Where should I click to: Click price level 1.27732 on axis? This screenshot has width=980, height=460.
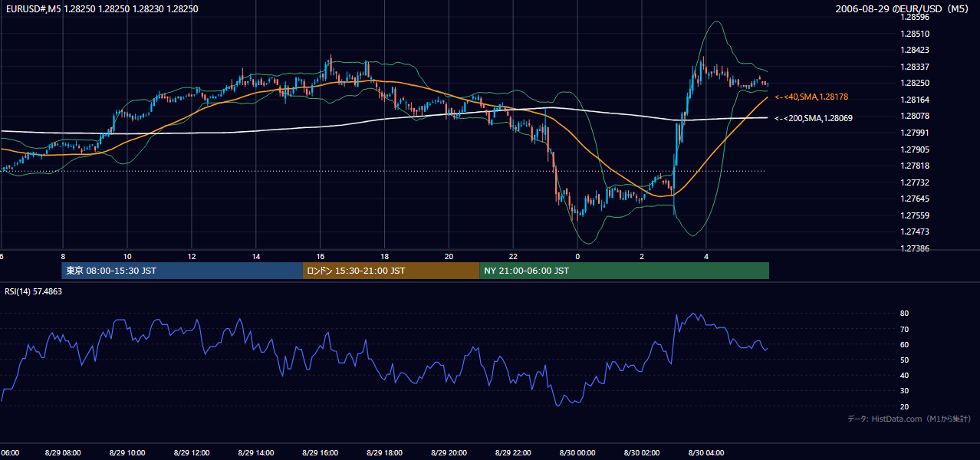click(x=915, y=182)
